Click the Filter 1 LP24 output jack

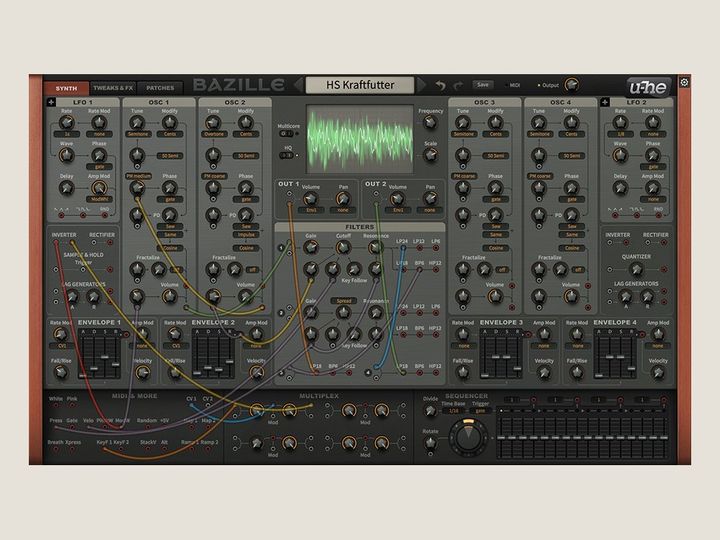(403, 248)
